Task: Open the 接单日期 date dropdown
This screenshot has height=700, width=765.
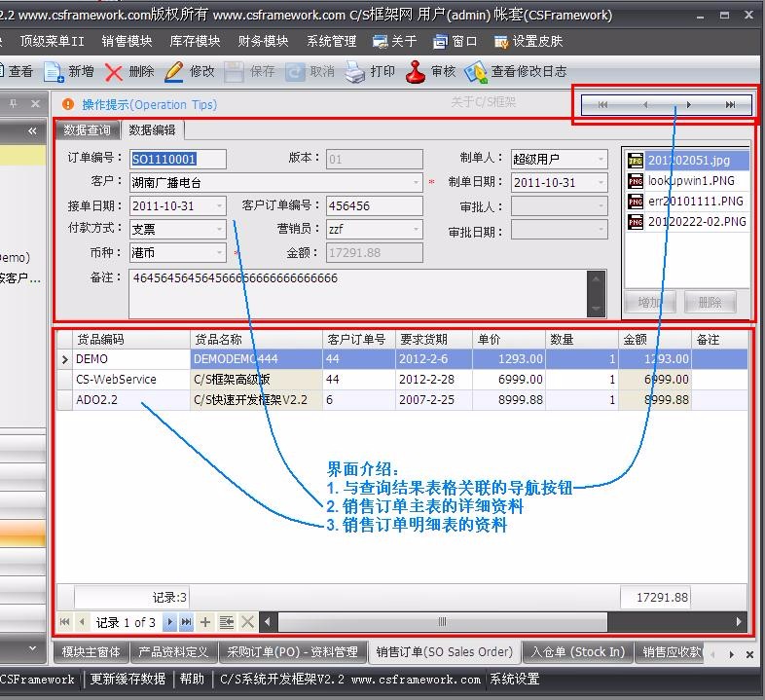Action: [220, 206]
